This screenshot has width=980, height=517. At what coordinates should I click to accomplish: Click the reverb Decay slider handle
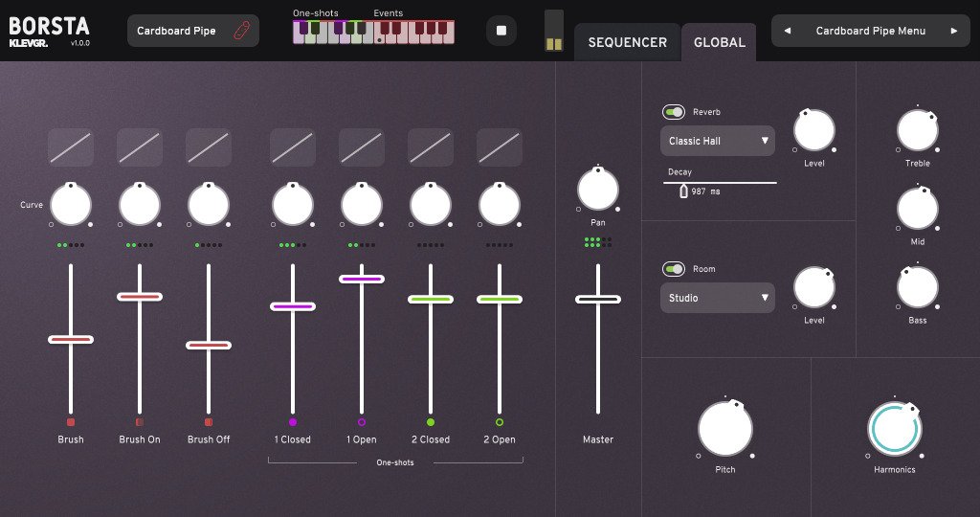pyautogui.click(x=683, y=191)
